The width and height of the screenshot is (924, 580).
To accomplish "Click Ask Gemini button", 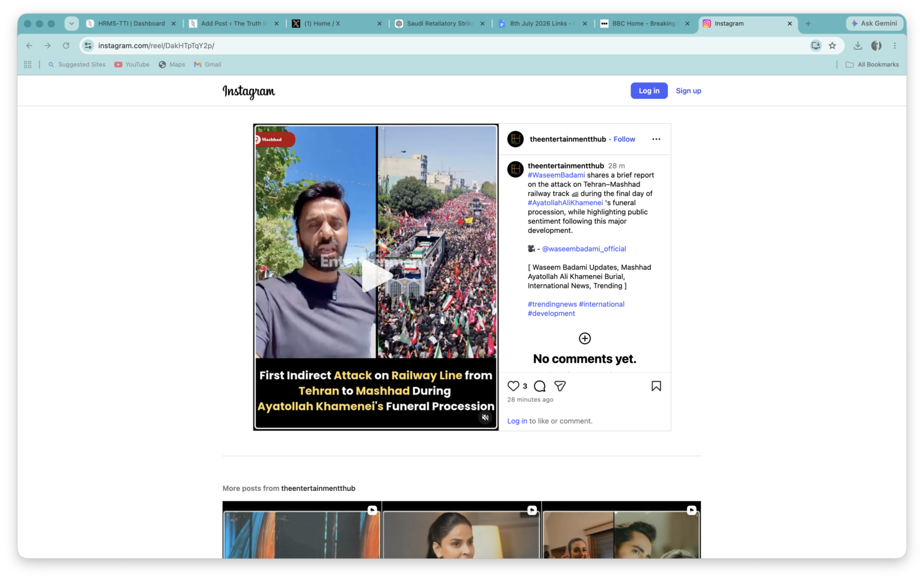I will pos(874,23).
